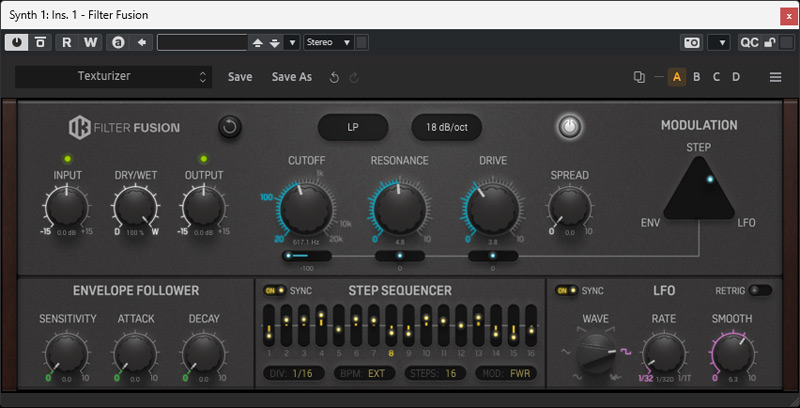The height and width of the screenshot is (408, 800).
Task: Click the left arrow icon in host toolbar
Action: pos(141,42)
